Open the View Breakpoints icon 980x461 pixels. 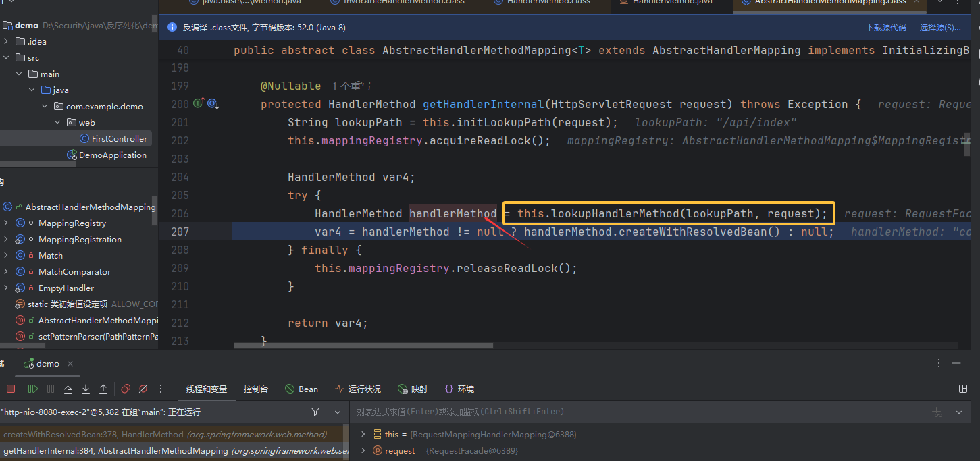(126, 389)
